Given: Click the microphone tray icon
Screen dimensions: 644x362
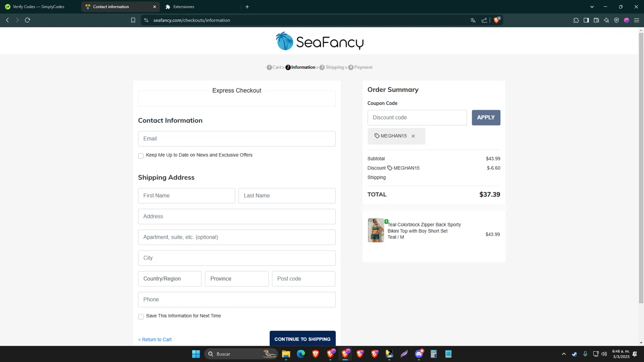Looking at the screenshot, I should tap(585, 354).
